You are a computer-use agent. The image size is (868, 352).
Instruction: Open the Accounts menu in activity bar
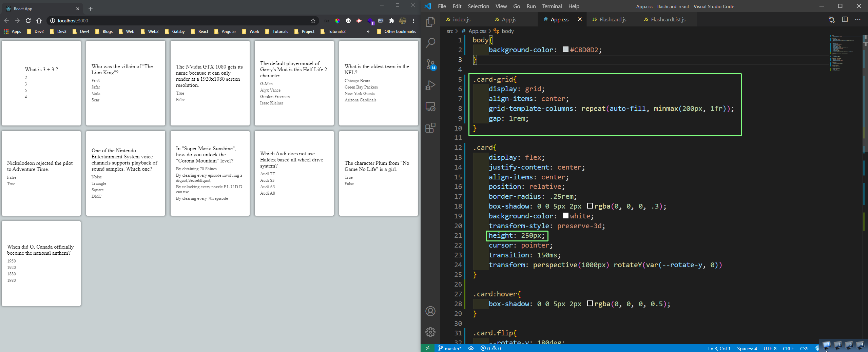click(x=430, y=311)
